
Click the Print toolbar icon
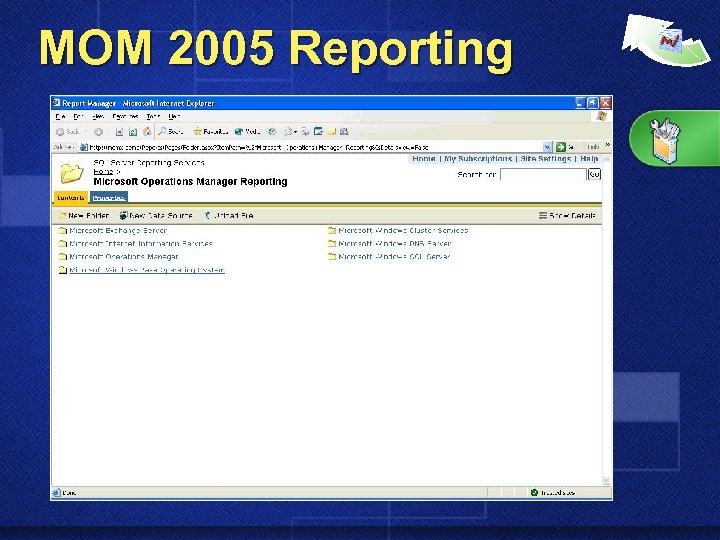click(x=305, y=132)
